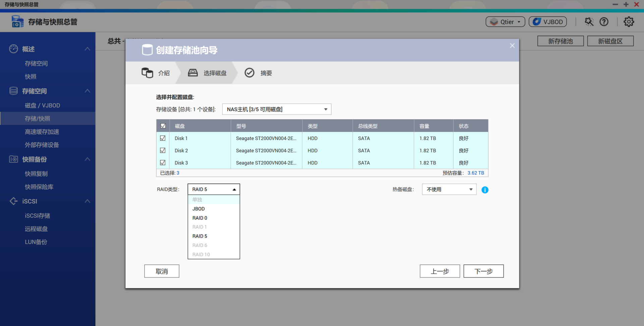Choose JBOD in the RAID type list
The image size is (644, 326).
pyautogui.click(x=199, y=209)
